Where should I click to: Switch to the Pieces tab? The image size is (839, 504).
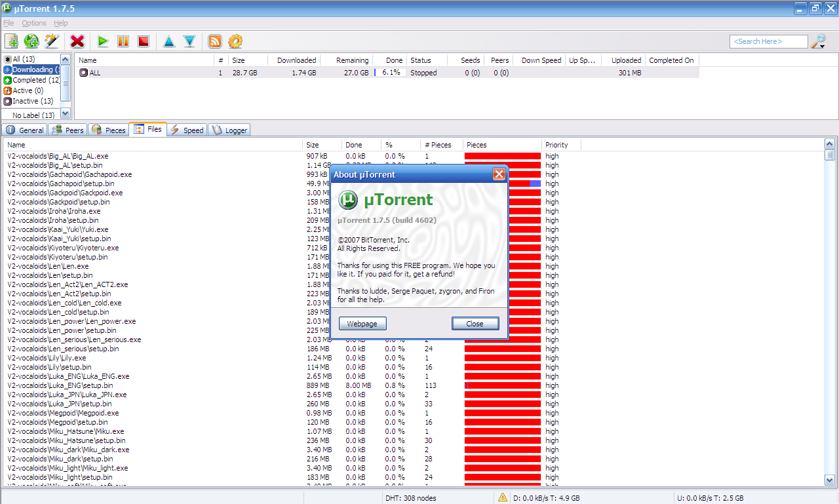click(x=108, y=130)
